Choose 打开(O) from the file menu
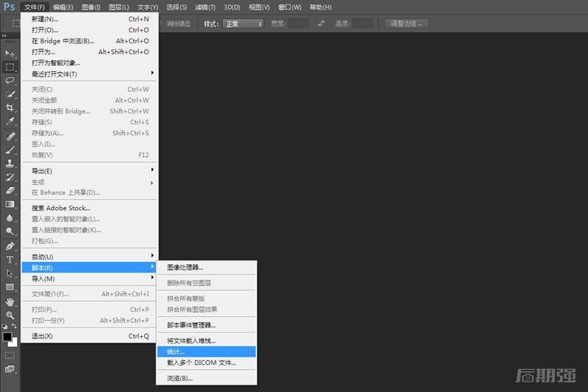 tap(90, 29)
